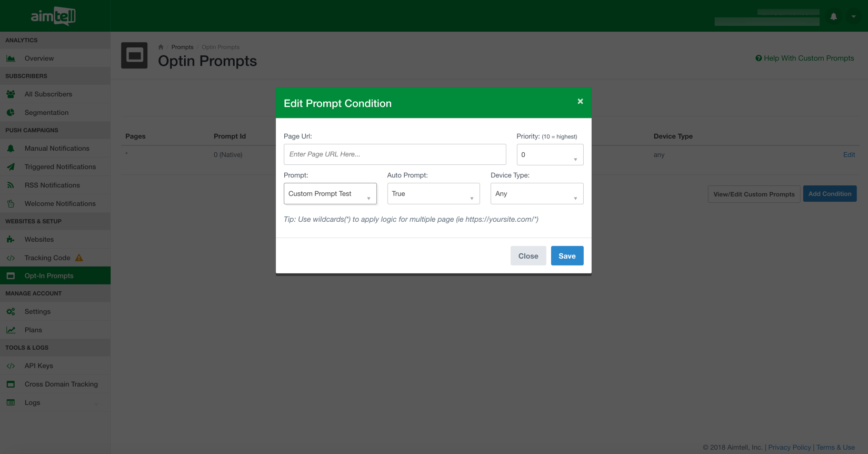868x454 pixels.
Task: Click the Overview chart icon in sidebar
Action: pos(11,58)
